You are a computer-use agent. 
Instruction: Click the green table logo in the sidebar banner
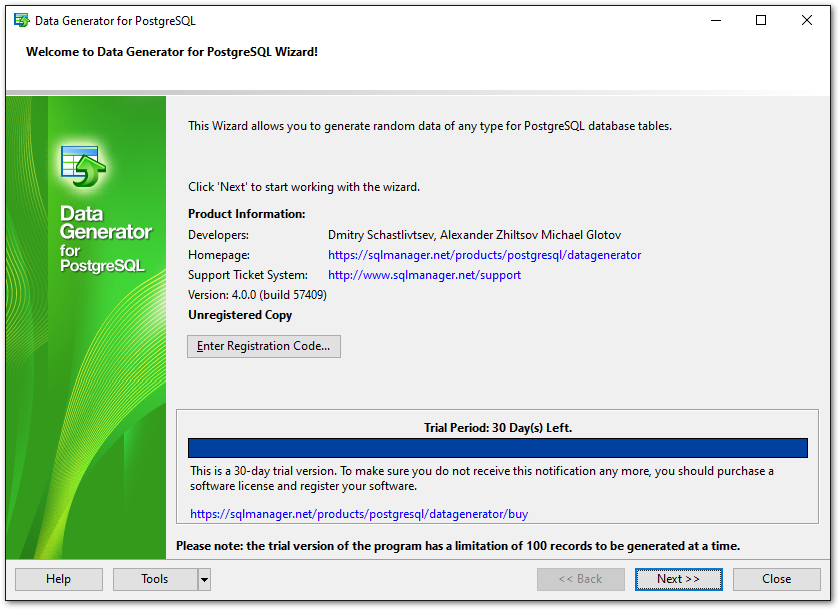coord(83,166)
